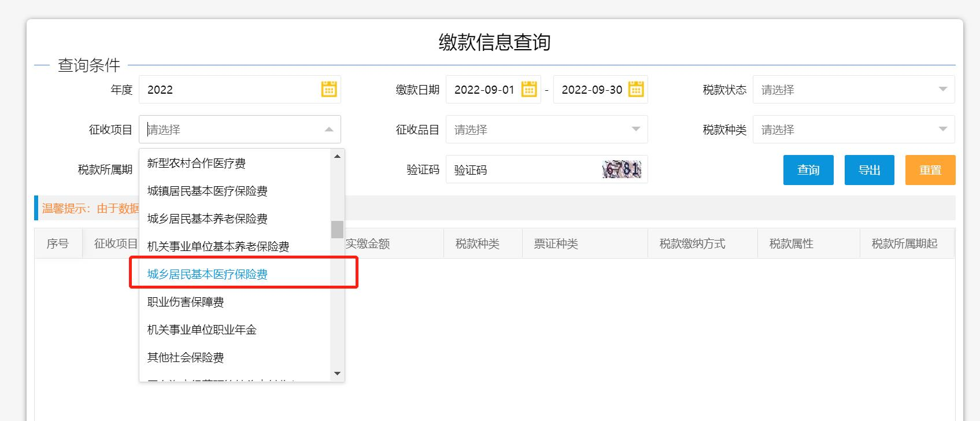Click the blue 查询 button
Screen dimensions: 980x421
[808, 170]
